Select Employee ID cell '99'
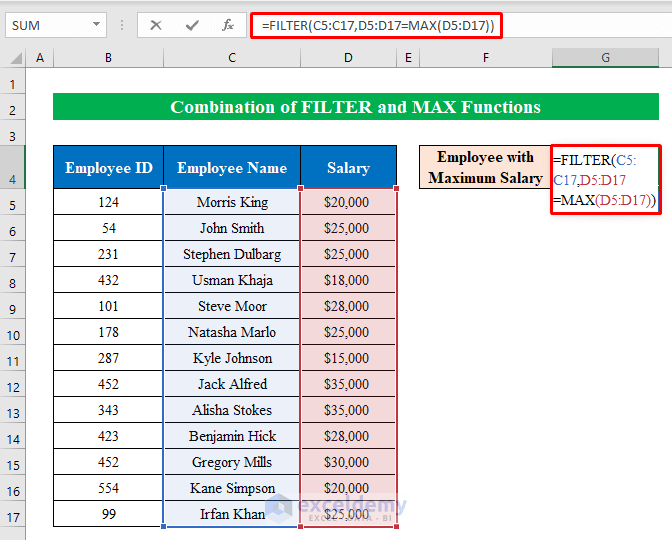Screen dimensions: 672x540 [x=108, y=514]
